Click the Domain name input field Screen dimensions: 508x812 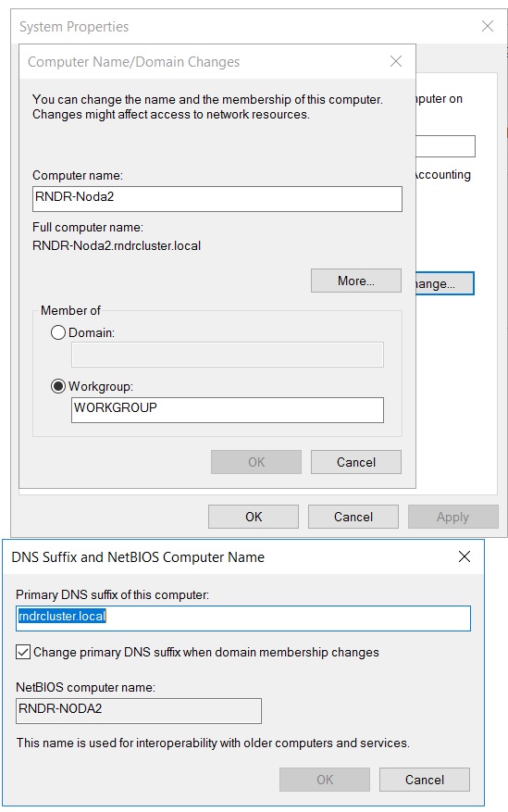(x=228, y=355)
